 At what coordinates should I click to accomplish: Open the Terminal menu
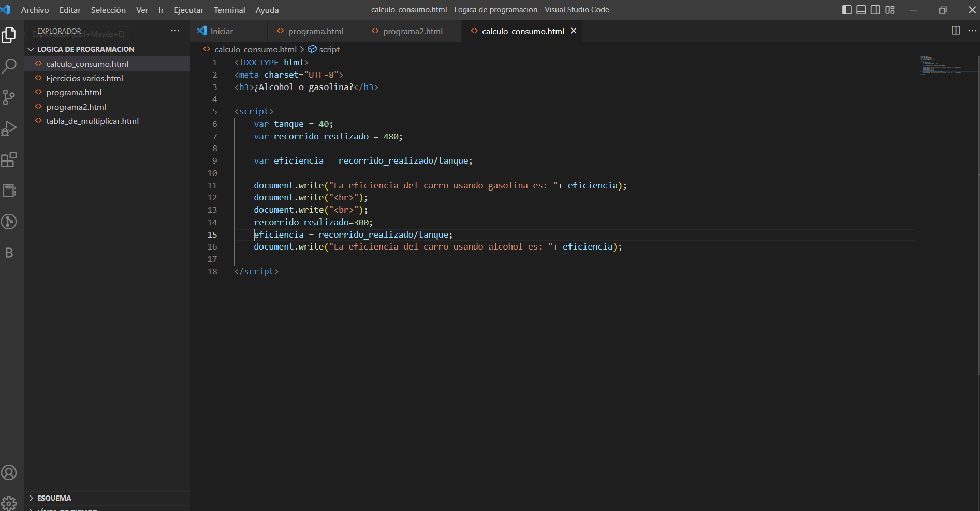[x=229, y=10]
